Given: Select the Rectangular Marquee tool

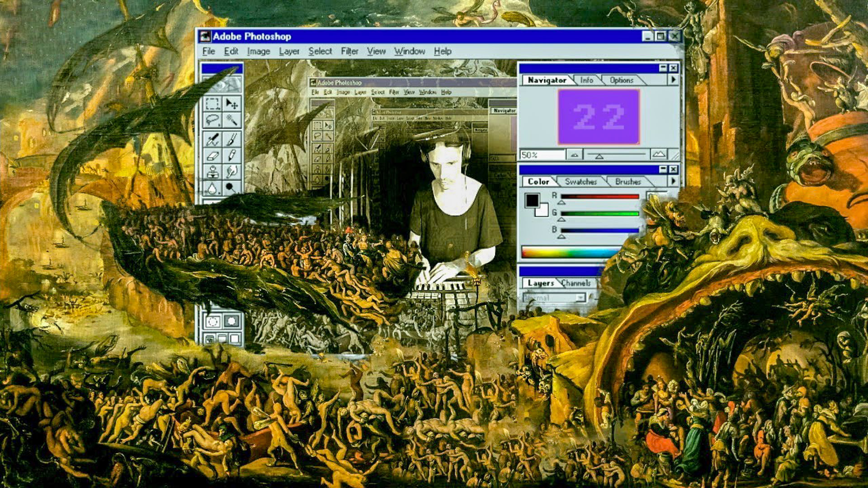Looking at the screenshot, I should [x=212, y=104].
